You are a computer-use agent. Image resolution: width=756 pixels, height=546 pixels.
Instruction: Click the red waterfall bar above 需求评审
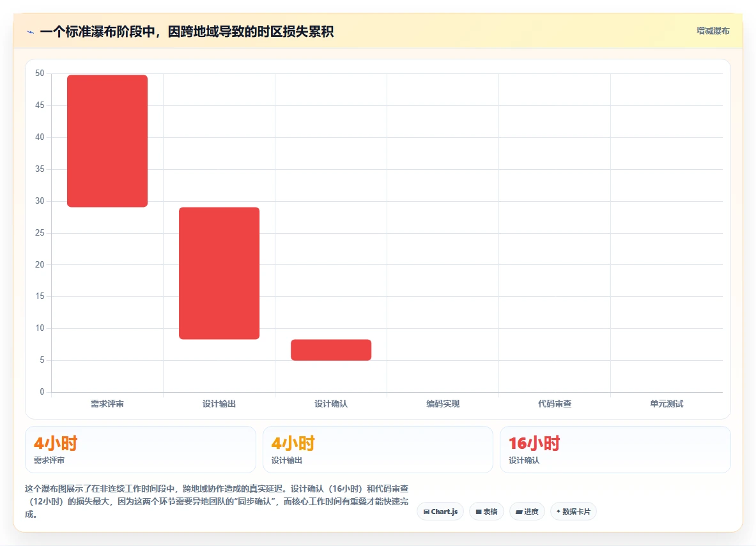point(107,140)
